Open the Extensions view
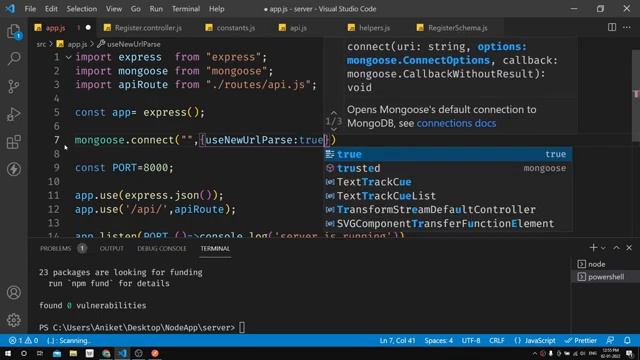 (14, 142)
